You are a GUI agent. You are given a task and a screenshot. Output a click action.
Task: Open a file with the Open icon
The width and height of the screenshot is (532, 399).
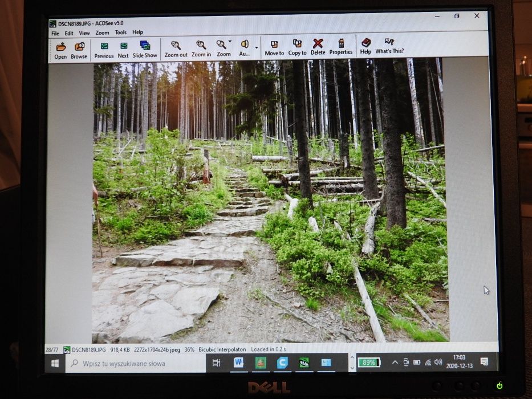click(x=61, y=51)
